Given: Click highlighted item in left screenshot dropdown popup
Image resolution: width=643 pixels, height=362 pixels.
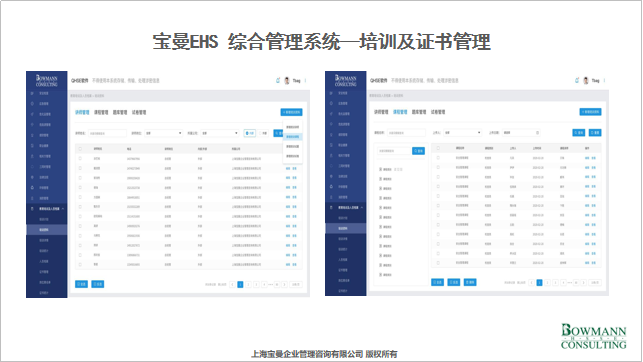Looking at the screenshot, I should (293, 137).
